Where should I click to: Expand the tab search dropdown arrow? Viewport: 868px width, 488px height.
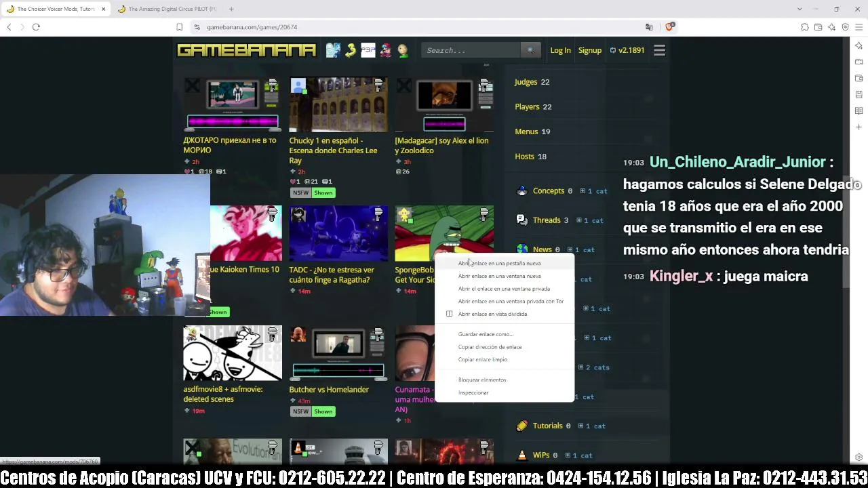click(800, 9)
